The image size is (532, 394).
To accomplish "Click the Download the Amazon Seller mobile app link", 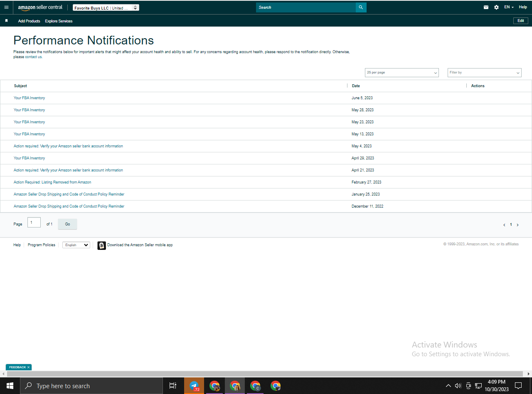I will coord(140,245).
